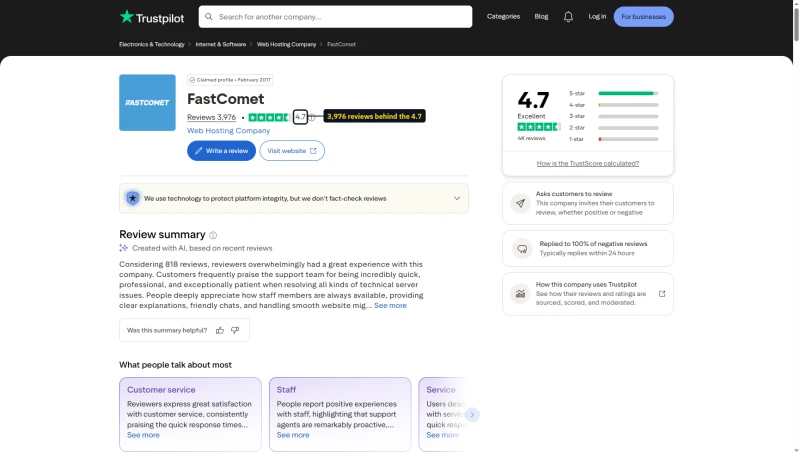Give the summary a thumbs up

[220, 331]
